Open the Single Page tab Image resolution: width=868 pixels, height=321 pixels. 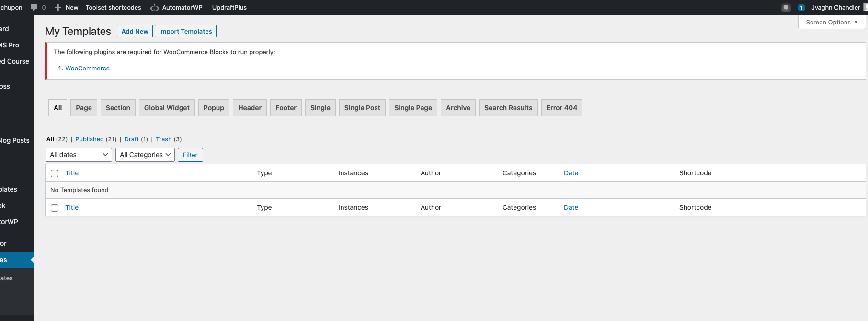413,108
